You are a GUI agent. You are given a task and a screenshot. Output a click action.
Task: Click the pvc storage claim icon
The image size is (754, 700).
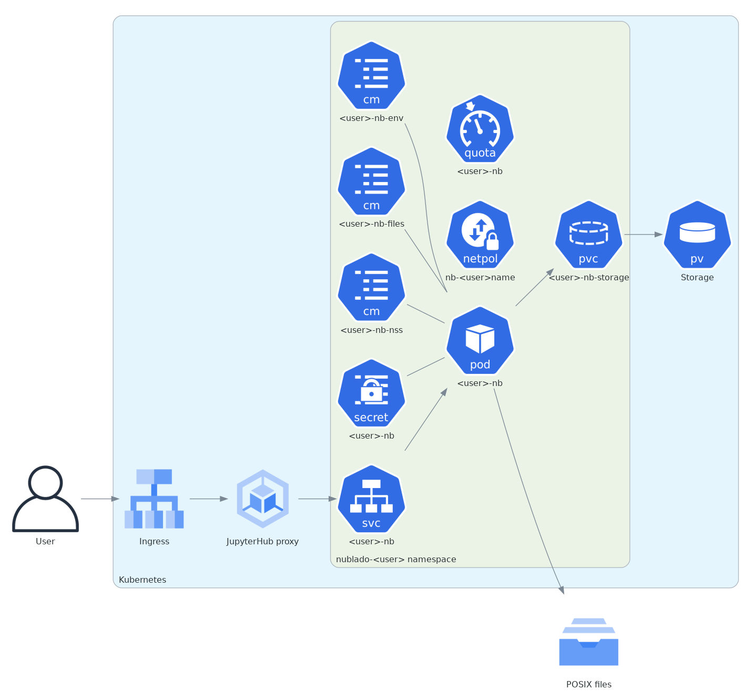click(588, 234)
